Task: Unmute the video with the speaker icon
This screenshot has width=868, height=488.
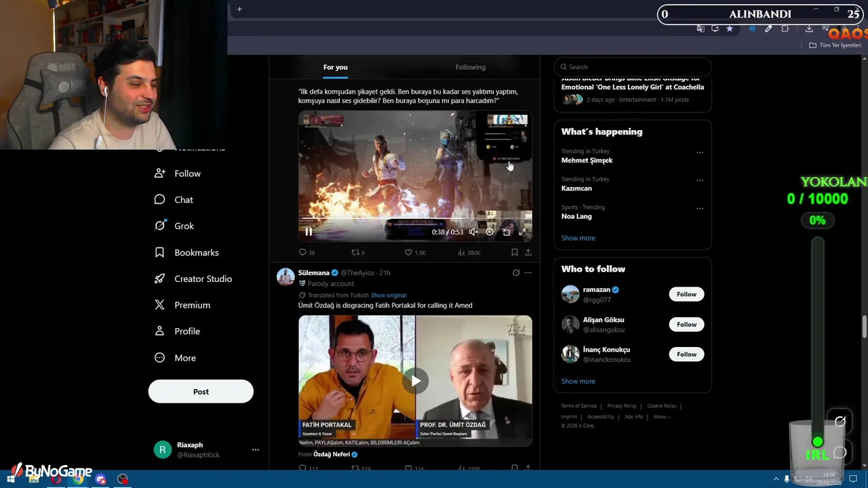Action: click(473, 232)
